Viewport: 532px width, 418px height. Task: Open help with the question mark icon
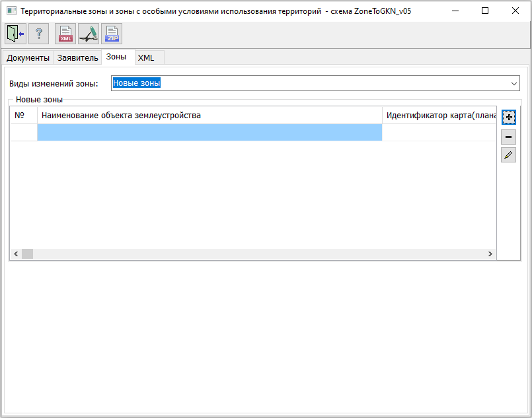pos(38,34)
